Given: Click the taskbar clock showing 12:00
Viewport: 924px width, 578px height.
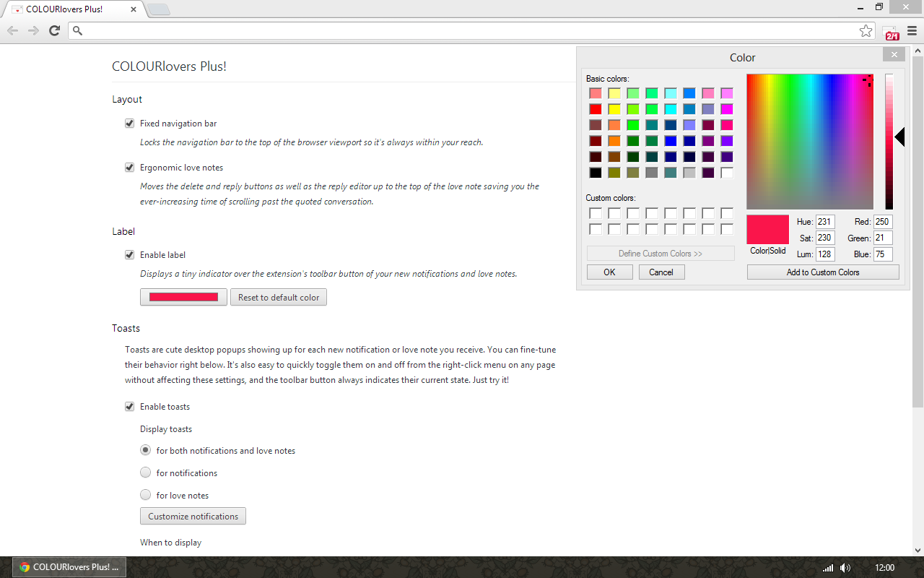Looking at the screenshot, I should coord(884,568).
